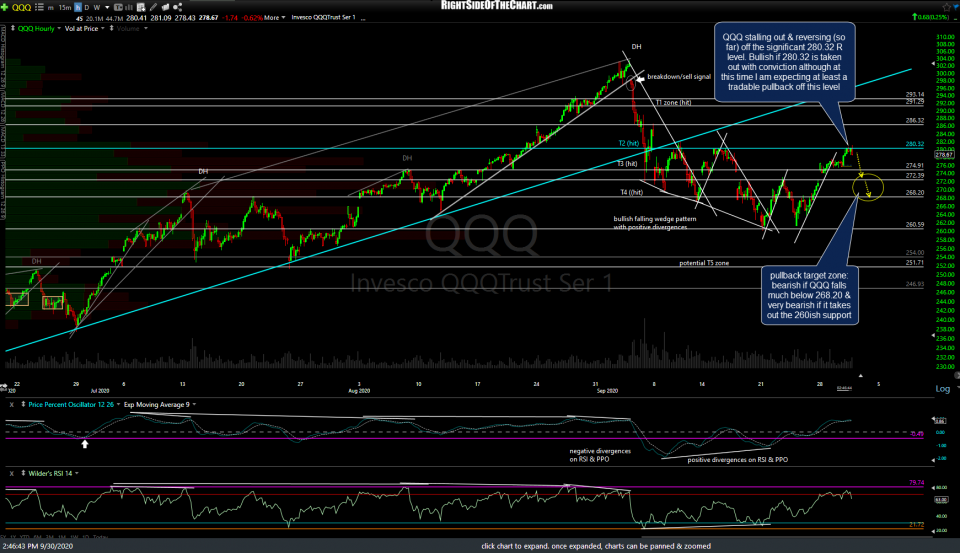Click the 260.59 price level label
This screenshot has width=960, height=553.
click(915, 225)
